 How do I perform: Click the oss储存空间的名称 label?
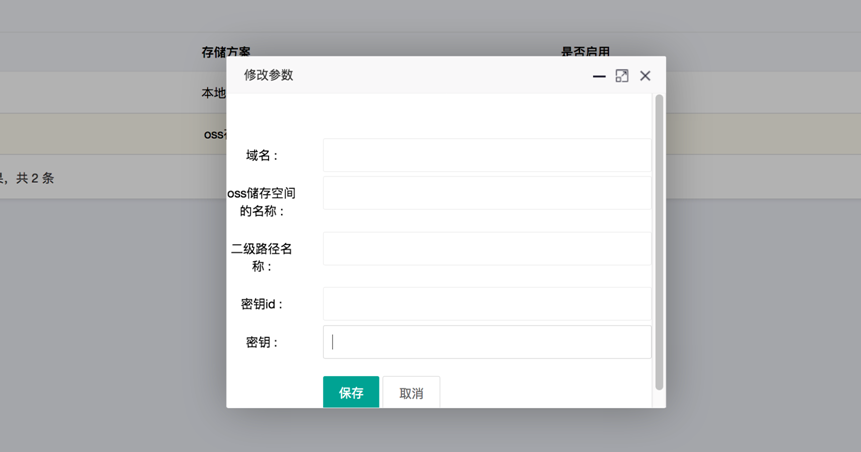coord(262,202)
